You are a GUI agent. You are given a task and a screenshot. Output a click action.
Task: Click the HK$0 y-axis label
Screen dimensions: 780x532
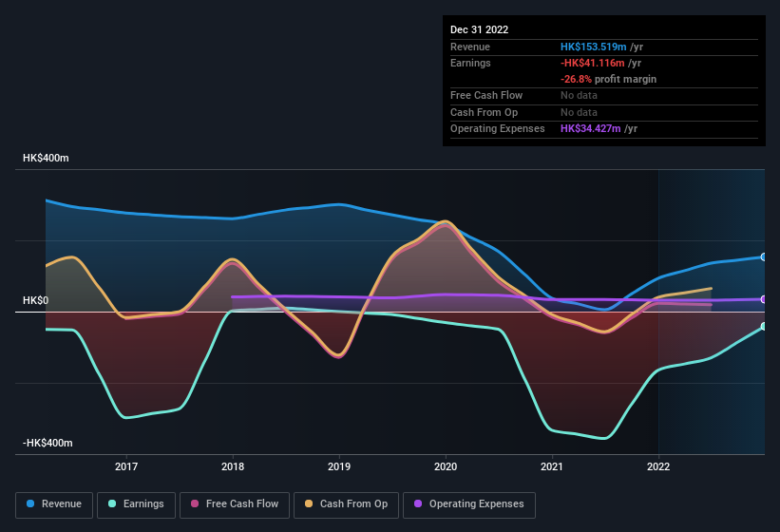pos(36,300)
